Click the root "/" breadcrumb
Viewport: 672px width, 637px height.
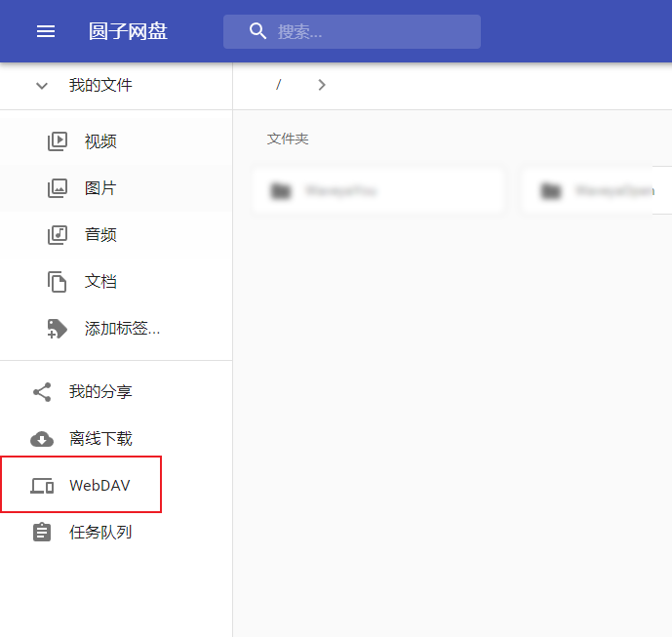(x=279, y=85)
